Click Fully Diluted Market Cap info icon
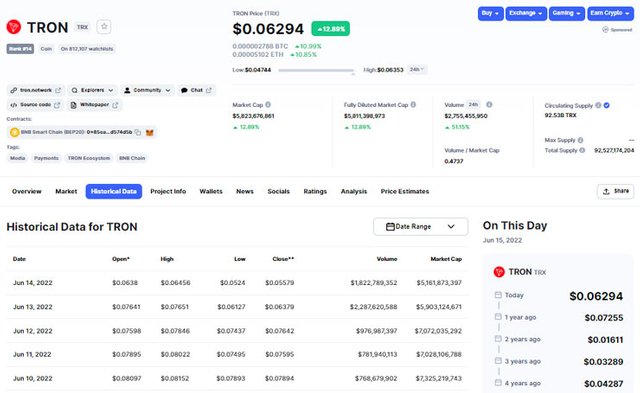 413,105
